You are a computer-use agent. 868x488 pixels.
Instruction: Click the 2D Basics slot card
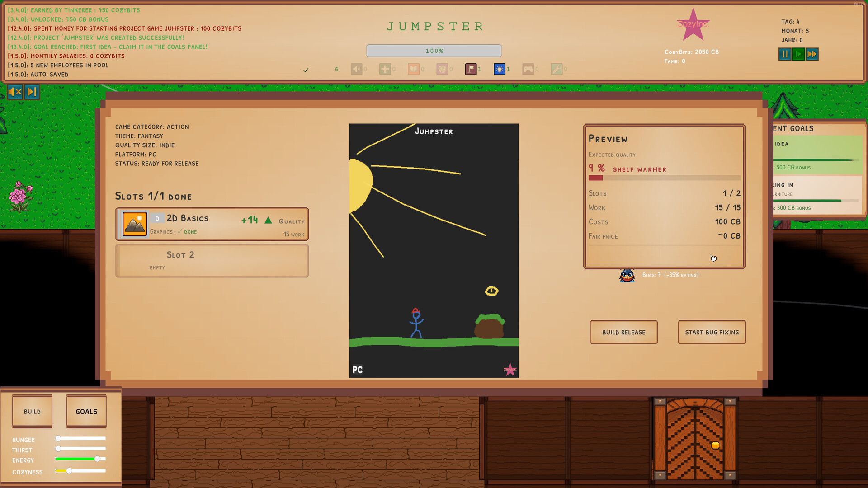pos(212,224)
